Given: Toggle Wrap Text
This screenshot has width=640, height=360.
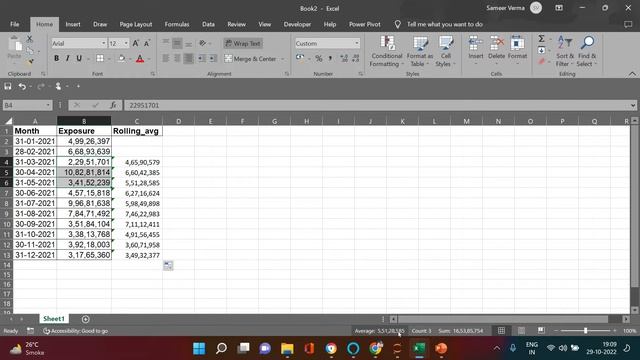Looking at the screenshot, I should tap(243, 43).
